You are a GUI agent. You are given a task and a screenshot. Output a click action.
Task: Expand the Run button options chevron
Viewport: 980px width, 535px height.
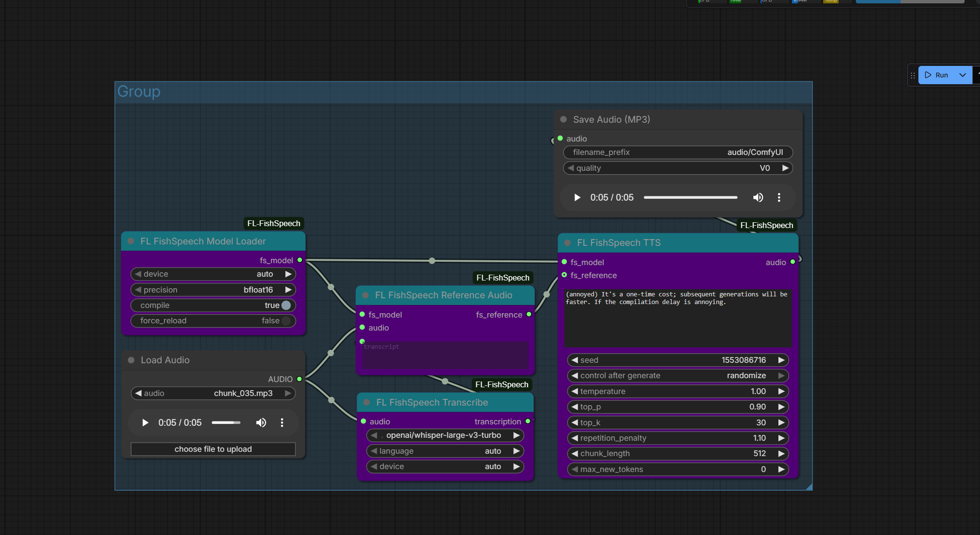coord(963,75)
